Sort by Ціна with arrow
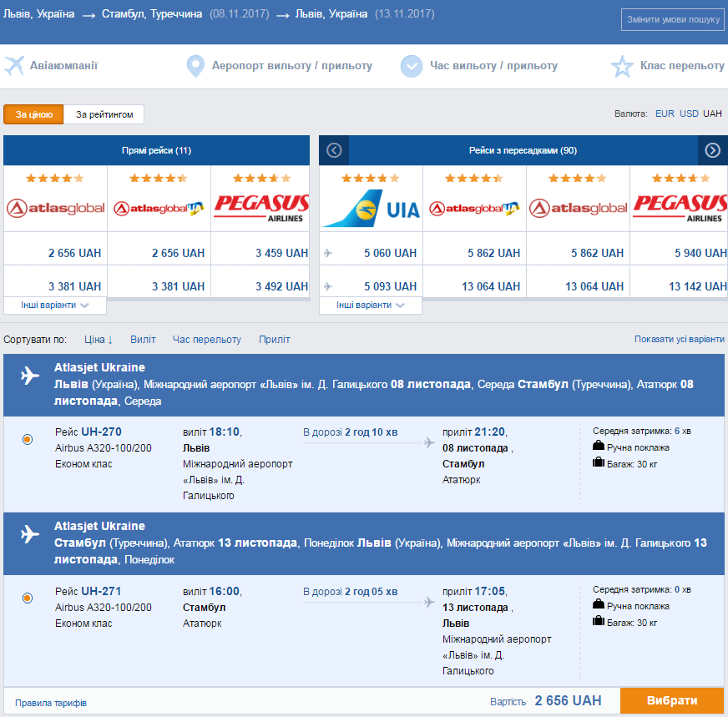This screenshot has height=717, width=728. (99, 339)
